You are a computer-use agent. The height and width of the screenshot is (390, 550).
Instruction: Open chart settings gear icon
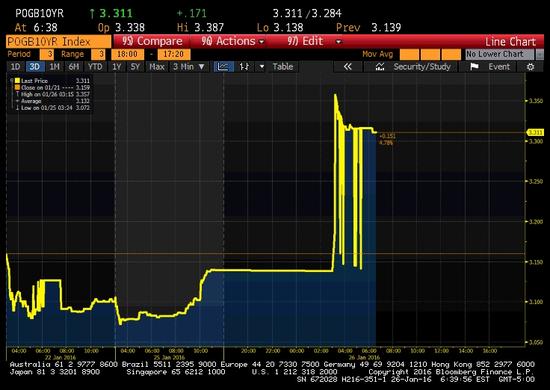coord(531,67)
